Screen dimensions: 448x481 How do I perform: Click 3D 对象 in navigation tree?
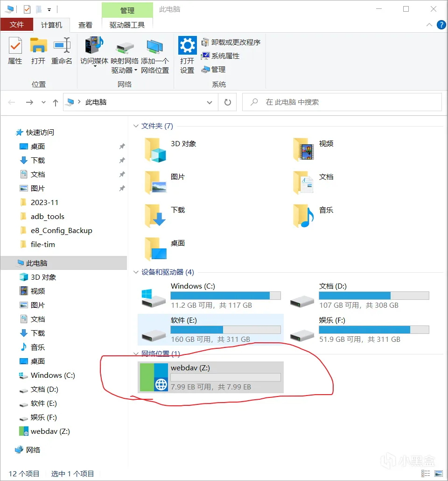pos(43,277)
